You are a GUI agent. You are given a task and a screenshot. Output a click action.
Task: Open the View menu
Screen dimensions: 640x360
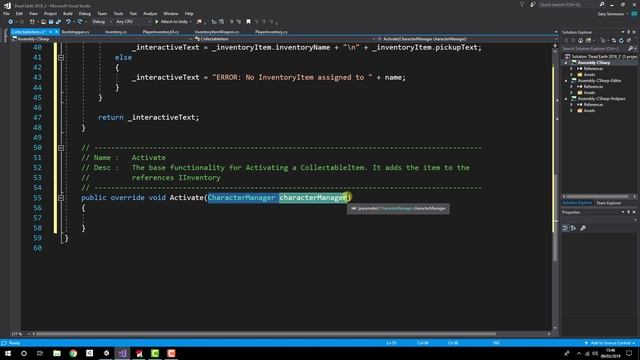[x=33, y=13]
